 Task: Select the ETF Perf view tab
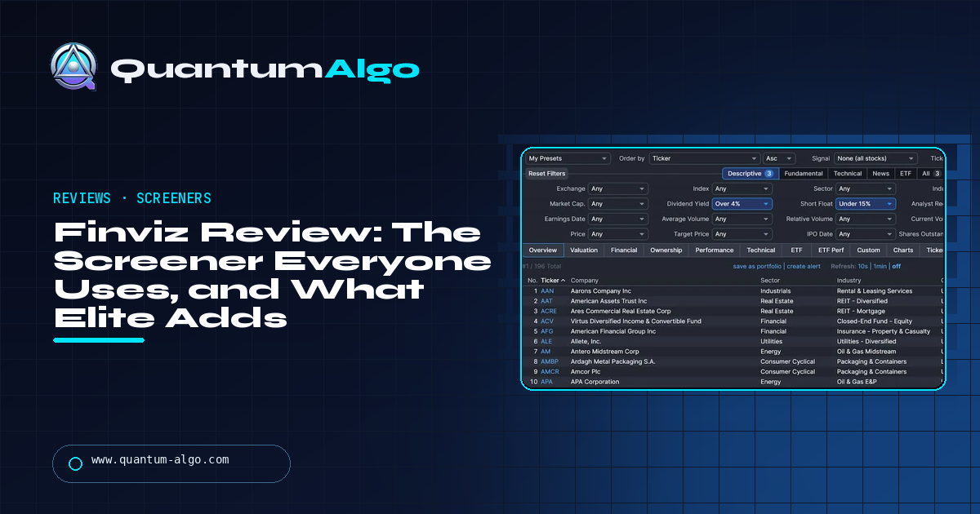click(831, 250)
